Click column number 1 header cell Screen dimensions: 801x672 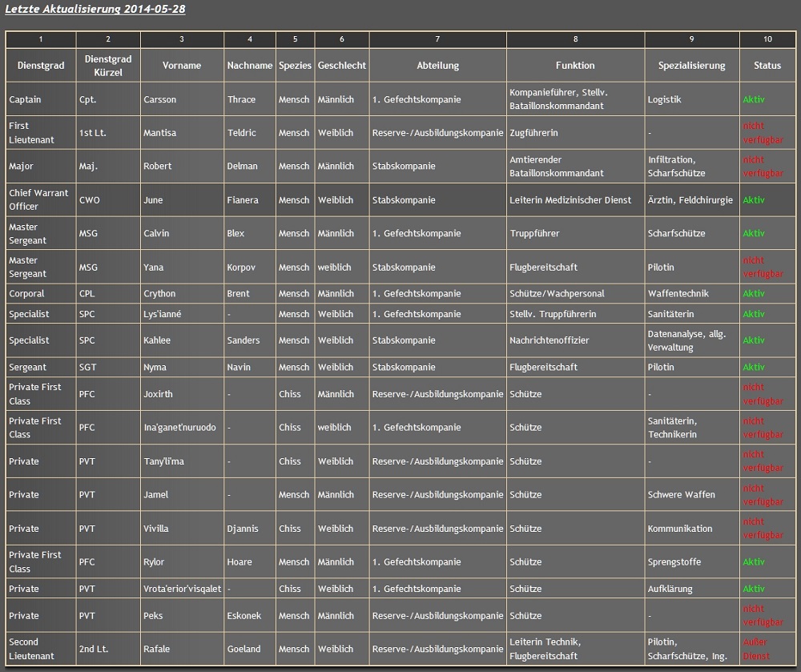(41, 39)
